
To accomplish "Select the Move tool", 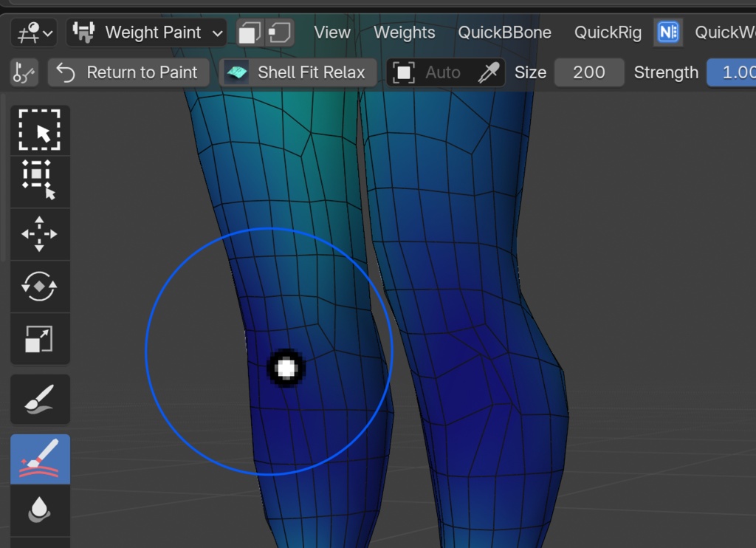I will point(40,234).
